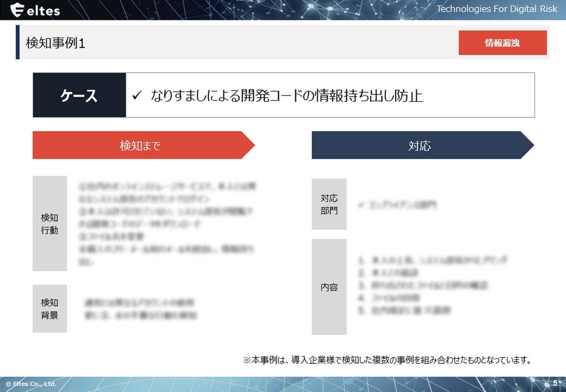Select the gray 対応部門 label box
Image resolution: width=566 pixels, height=392 pixels.
coord(329,204)
